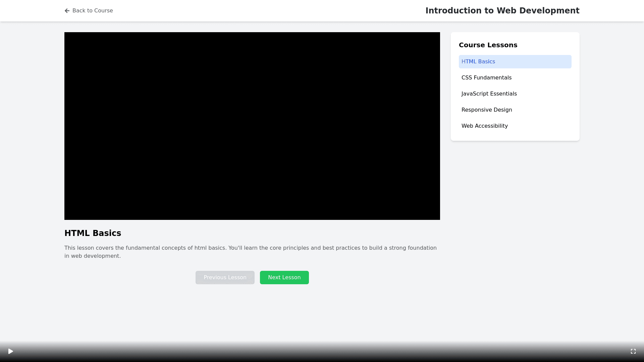Click the black video player area
Viewport: 644px width, 362px height.
[252, 126]
